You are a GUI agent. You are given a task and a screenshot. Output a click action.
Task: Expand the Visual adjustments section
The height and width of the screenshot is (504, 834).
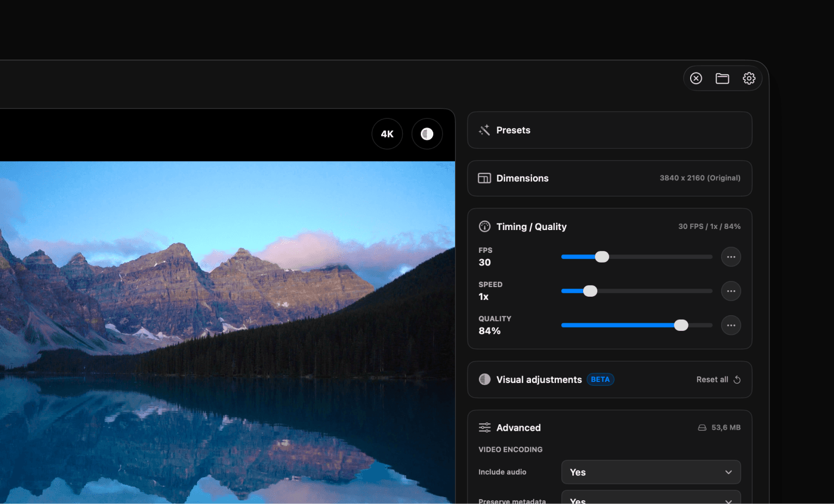[610, 380]
